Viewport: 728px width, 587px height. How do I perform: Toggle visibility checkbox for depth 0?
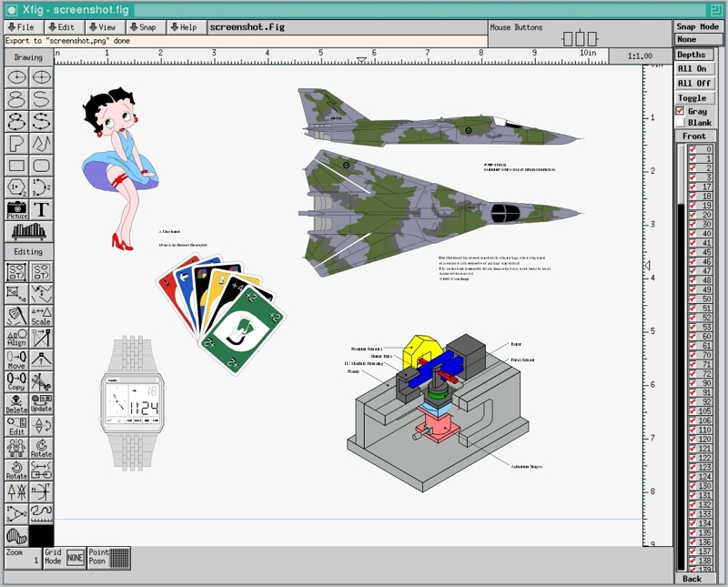(x=693, y=149)
